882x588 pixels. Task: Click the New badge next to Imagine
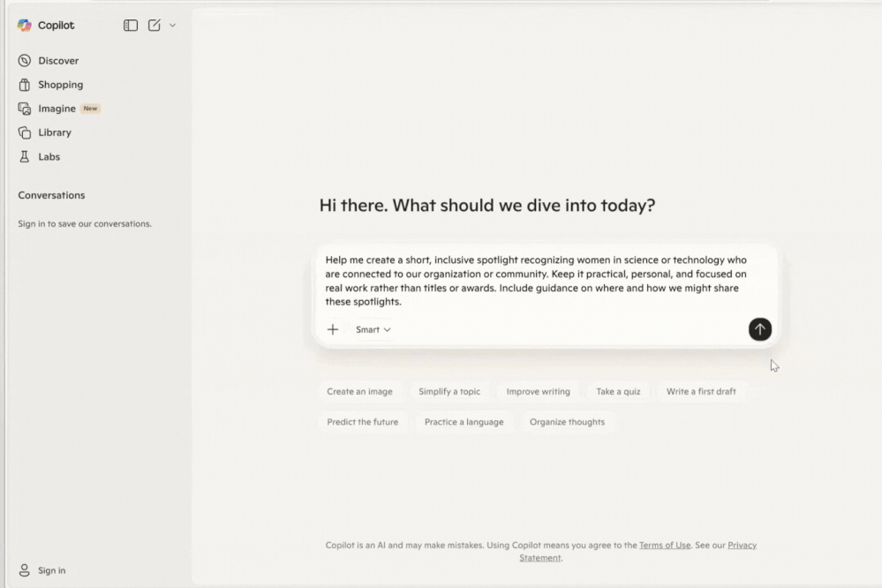pyautogui.click(x=91, y=109)
